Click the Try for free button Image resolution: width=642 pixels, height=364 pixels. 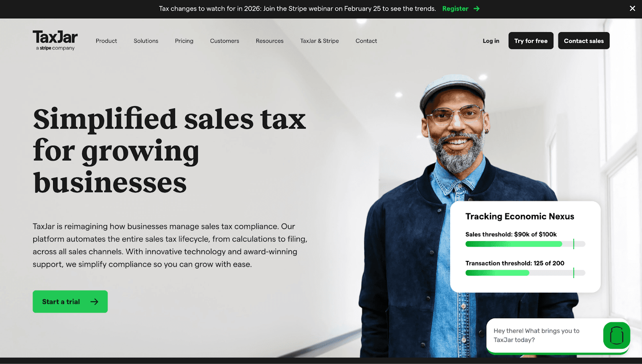tap(531, 41)
